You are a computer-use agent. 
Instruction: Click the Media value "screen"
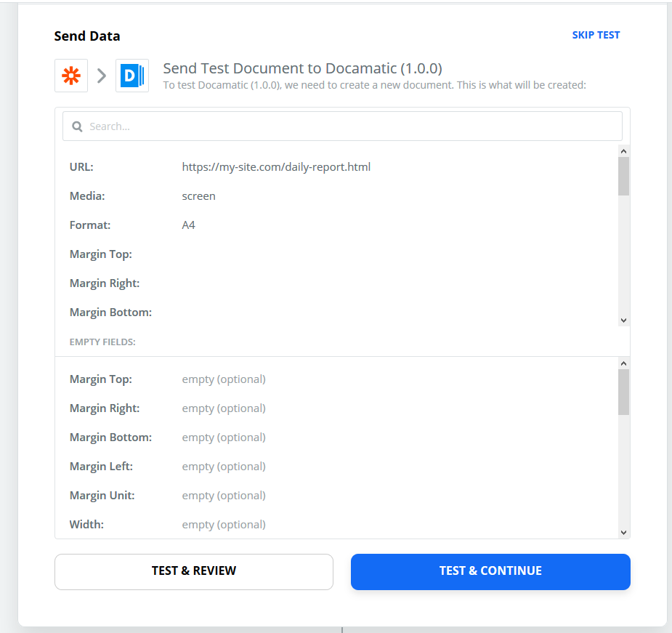[198, 196]
